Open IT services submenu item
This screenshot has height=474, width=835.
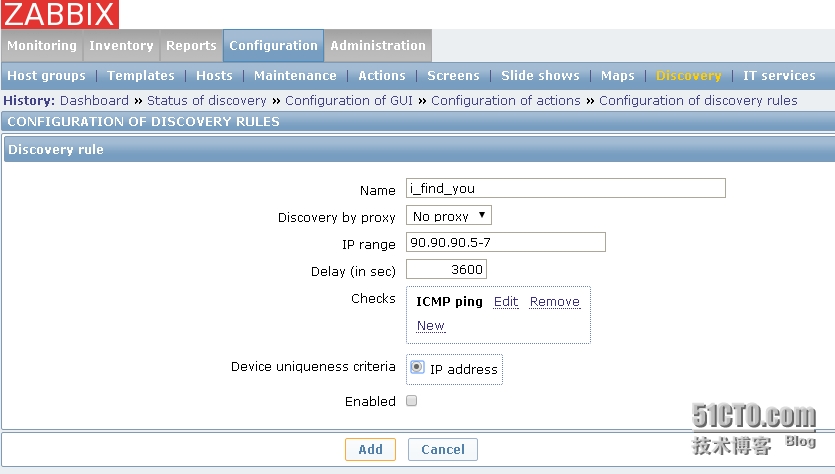tap(779, 76)
